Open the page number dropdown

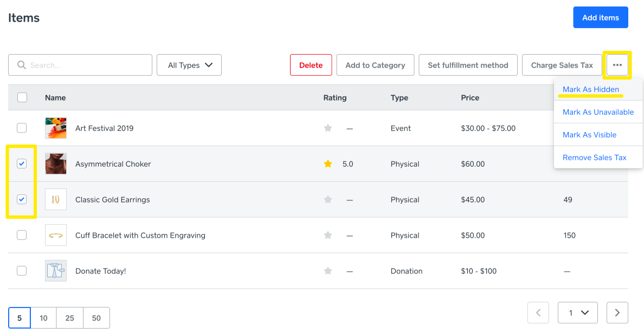(578, 312)
